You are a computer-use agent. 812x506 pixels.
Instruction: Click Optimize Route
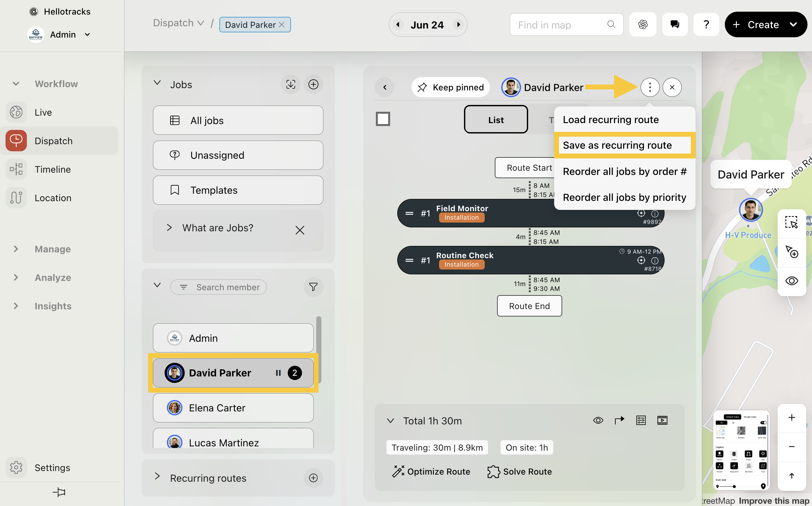tap(431, 471)
